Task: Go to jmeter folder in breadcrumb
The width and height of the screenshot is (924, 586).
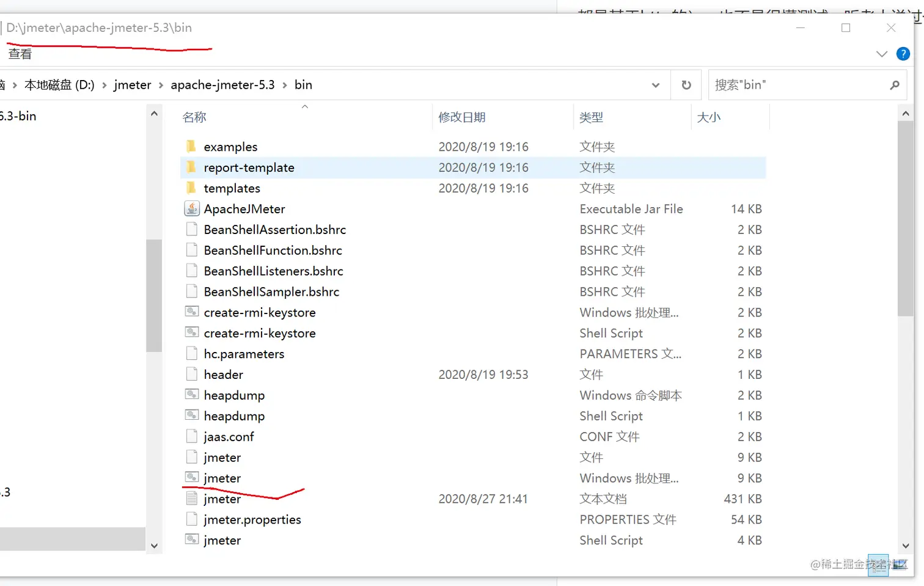Action: 133,85
